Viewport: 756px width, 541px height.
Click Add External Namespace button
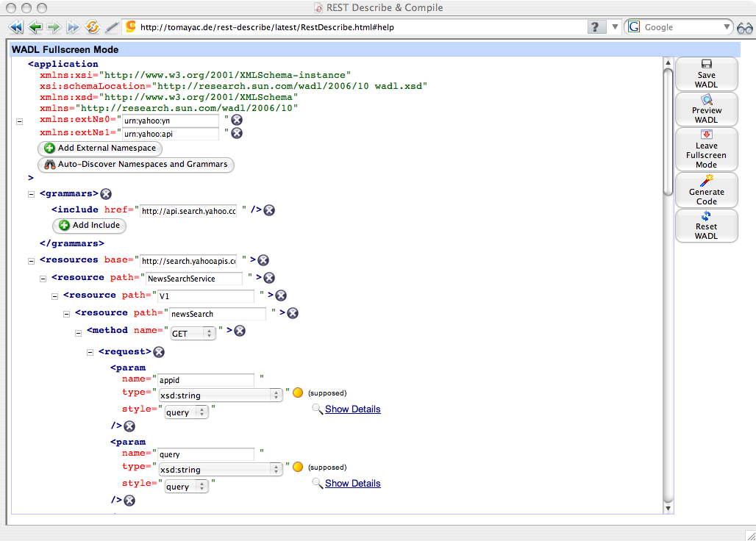tap(100, 148)
